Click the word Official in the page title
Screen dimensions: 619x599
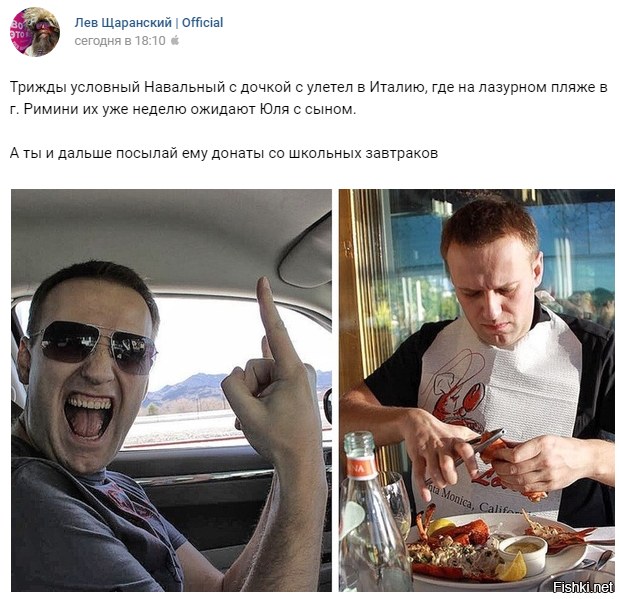203,23
